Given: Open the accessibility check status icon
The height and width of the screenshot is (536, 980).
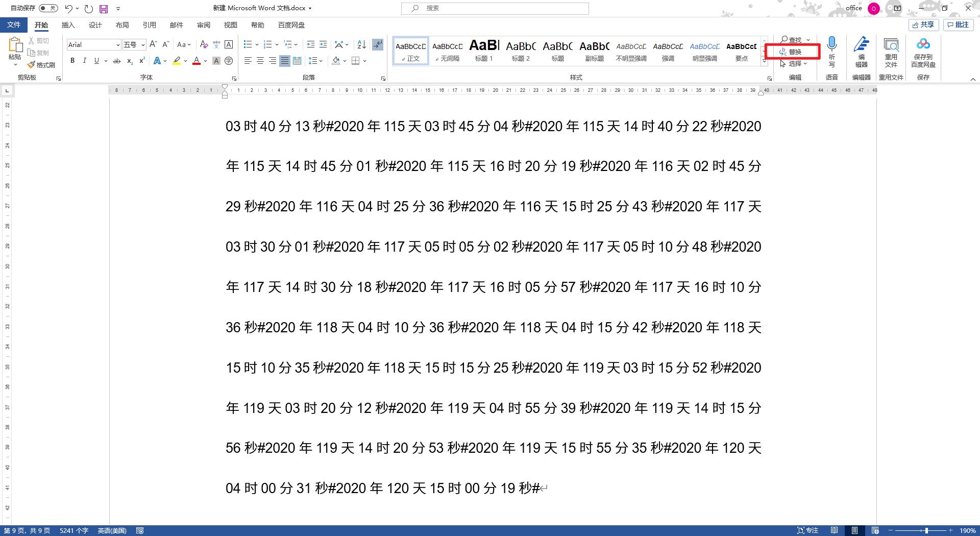Looking at the screenshot, I should 140,531.
